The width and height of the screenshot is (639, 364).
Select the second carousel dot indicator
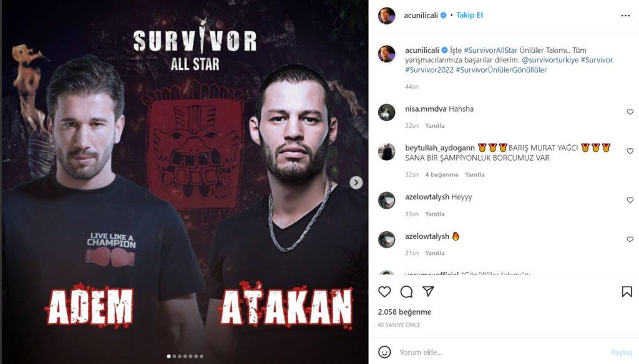click(175, 357)
